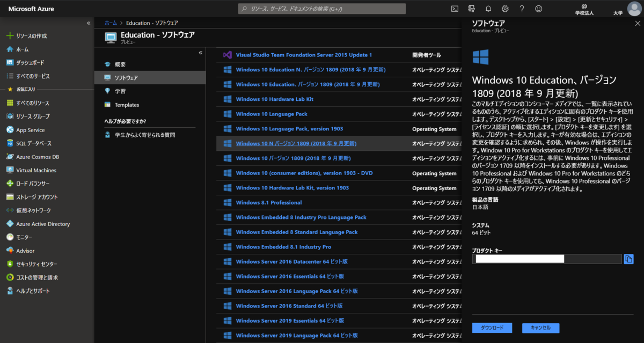Copy the product key to clipboard
This screenshot has width=644, height=343.
click(628, 259)
